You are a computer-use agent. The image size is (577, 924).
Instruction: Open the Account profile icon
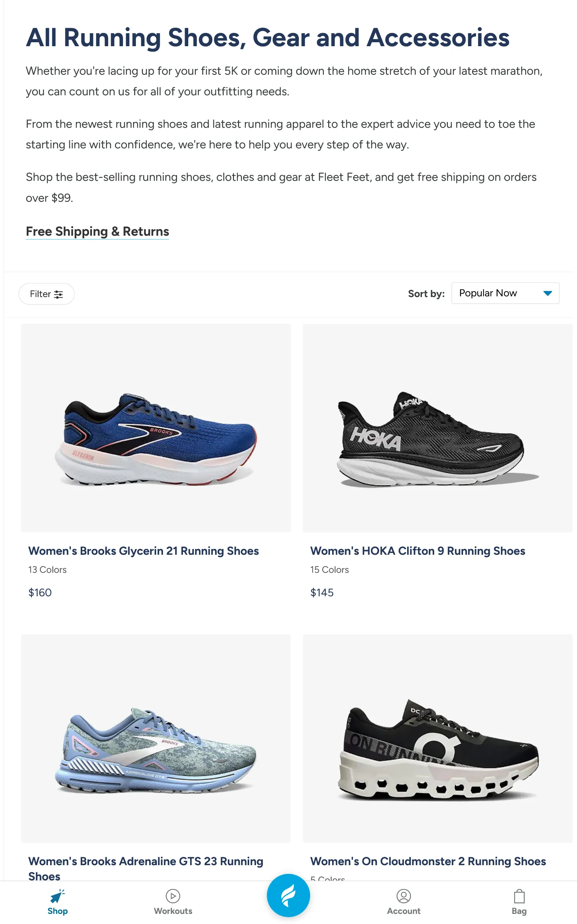(x=404, y=896)
